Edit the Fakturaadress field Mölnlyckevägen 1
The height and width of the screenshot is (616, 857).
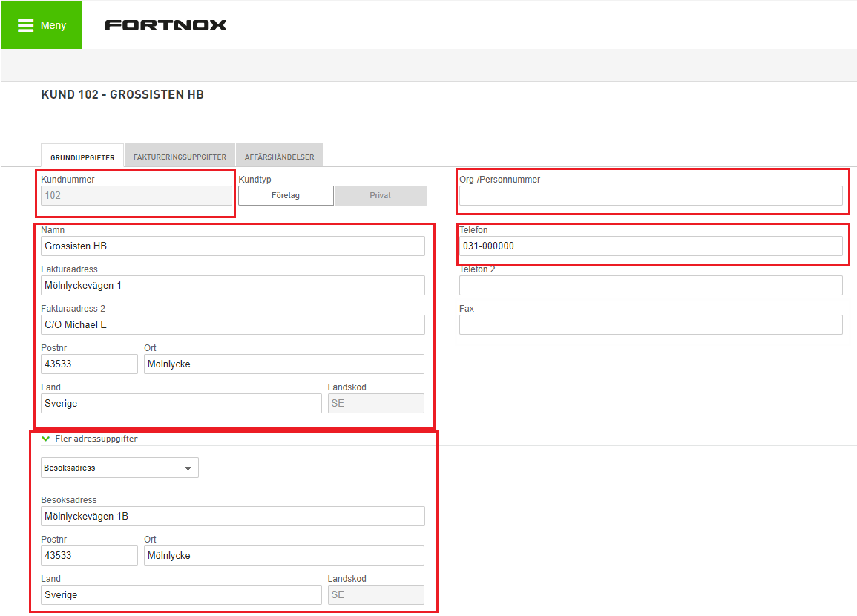pyautogui.click(x=233, y=285)
